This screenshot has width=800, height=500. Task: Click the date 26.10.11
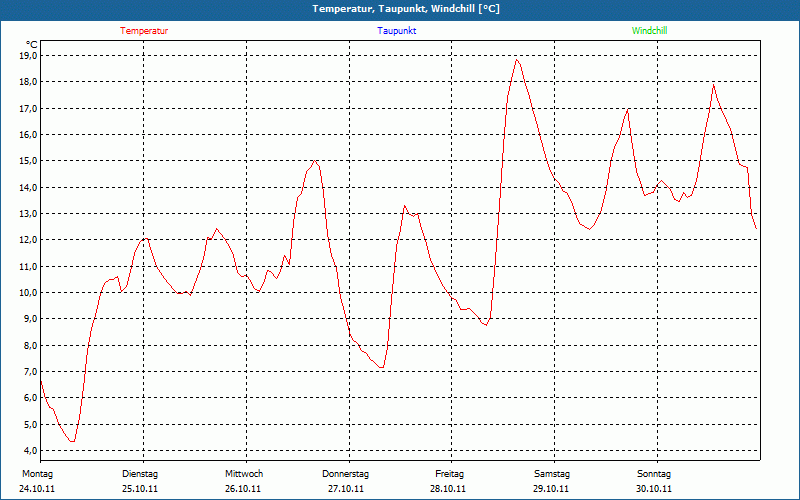243,489
